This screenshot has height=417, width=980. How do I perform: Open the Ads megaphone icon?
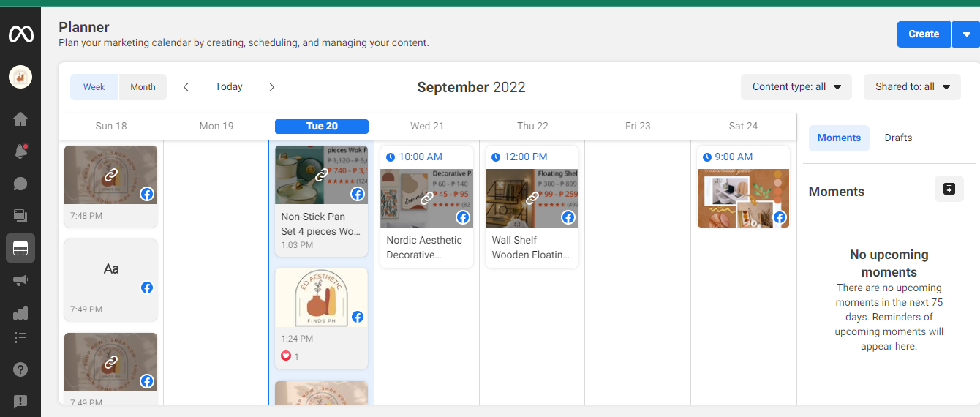[20, 280]
